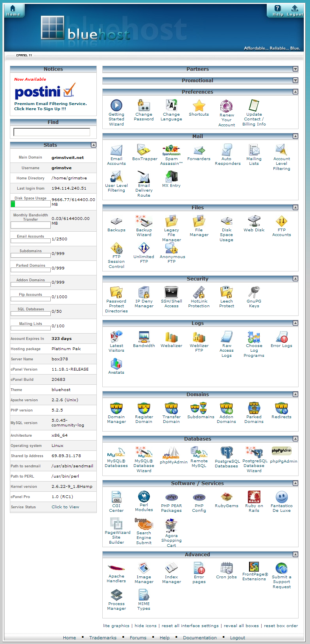Click Logout in footer menu
The width and height of the screenshot is (310, 644).
click(x=238, y=638)
